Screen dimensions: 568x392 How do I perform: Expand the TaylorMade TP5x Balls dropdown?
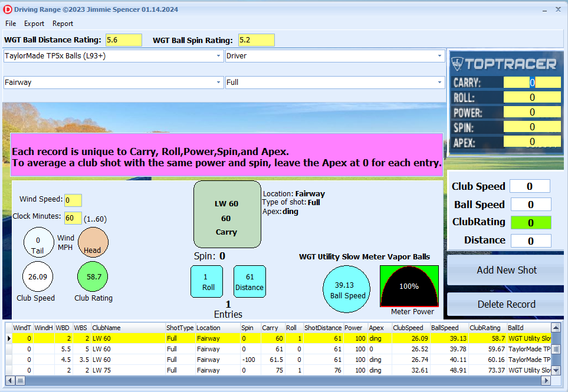[x=218, y=56]
